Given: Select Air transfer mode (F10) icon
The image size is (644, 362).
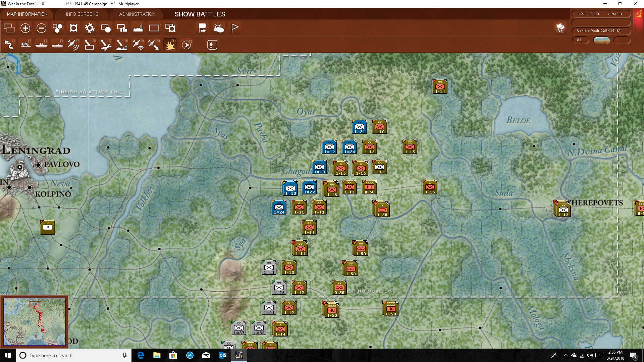Looking at the screenshot, I should pyautogui.click(x=154, y=45).
